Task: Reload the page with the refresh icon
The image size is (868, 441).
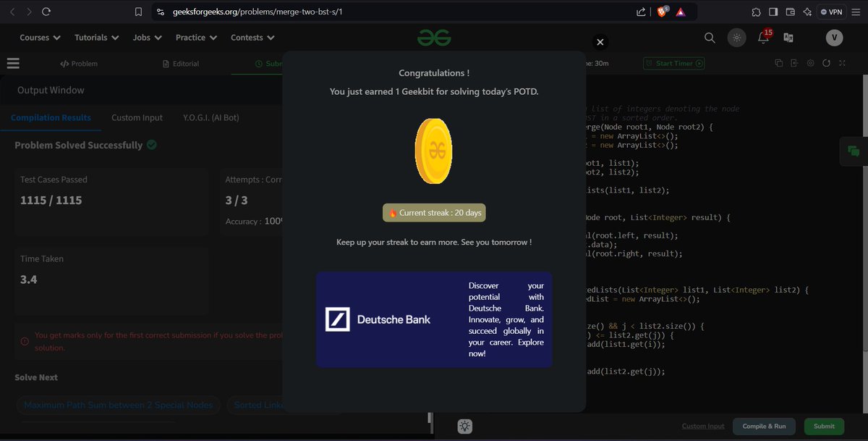Action: click(x=47, y=12)
